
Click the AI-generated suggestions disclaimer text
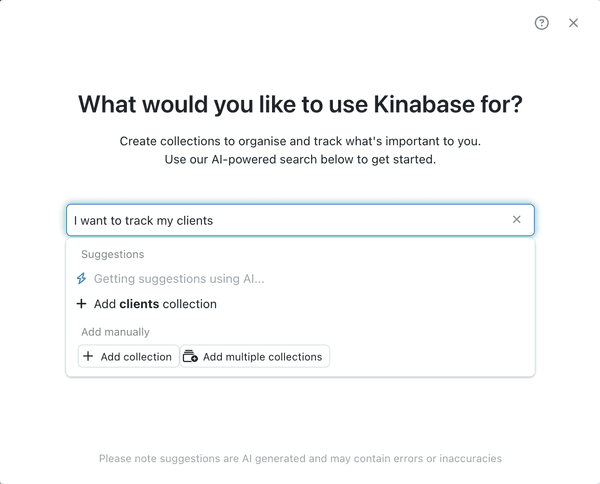[x=300, y=458]
